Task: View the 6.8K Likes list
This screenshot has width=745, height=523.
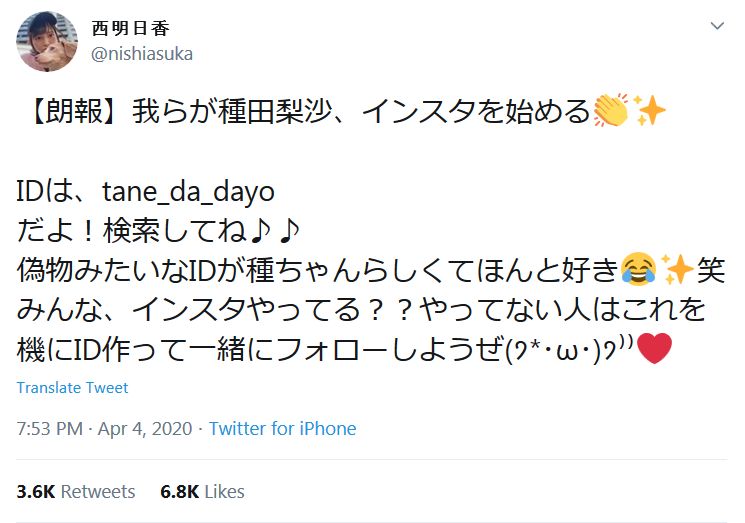Action: (202, 491)
